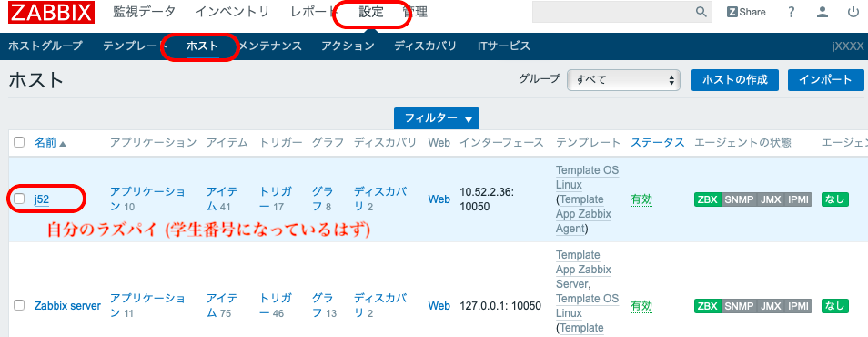Click the ZBX agent badge for j52
Viewport: 868px width, 337px height.
point(708,199)
